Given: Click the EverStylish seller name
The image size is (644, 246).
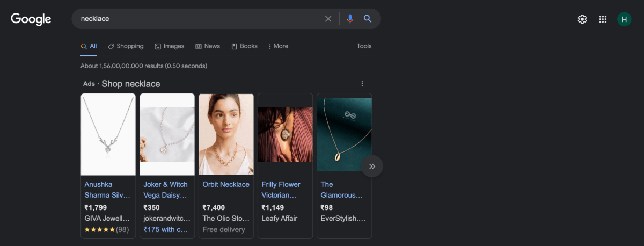Looking at the screenshot, I should point(343,219).
